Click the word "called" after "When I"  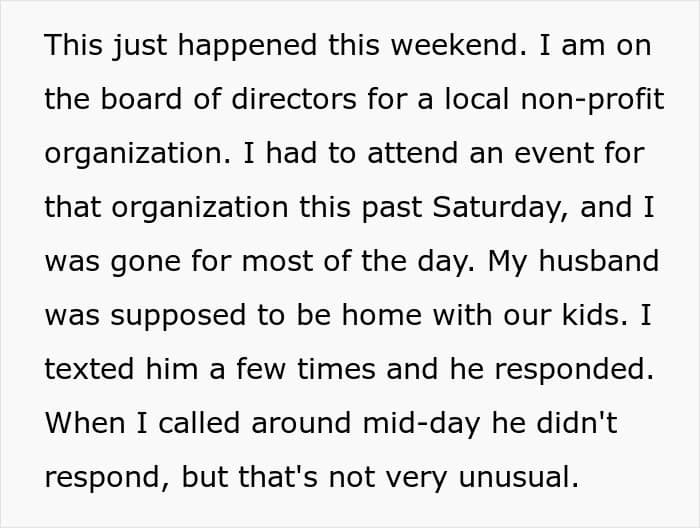199,423
